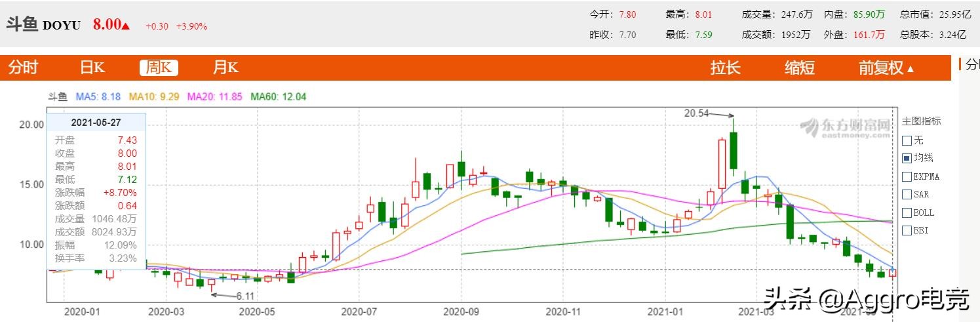Click the 换手率 3.23% tooltip value
Image resolution: width=980 pixels, height=322 pixels.
(123, 258)
